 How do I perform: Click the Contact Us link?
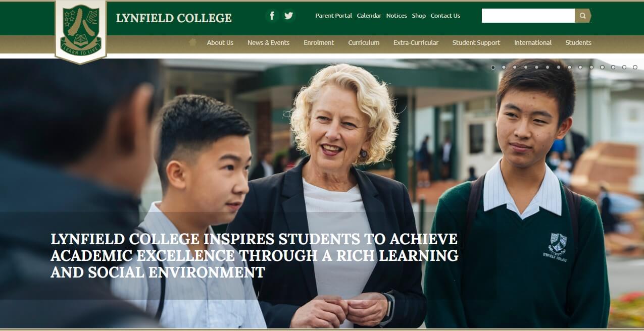pos(445,16)
